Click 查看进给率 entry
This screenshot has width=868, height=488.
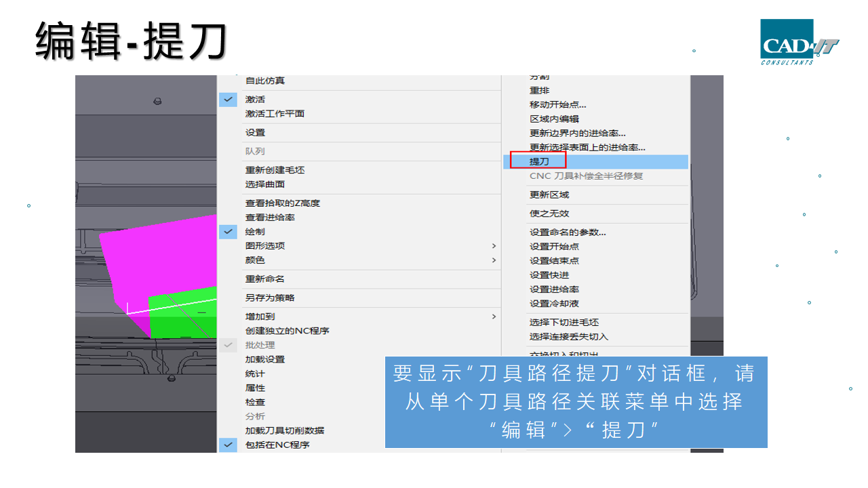click(270, 218)
